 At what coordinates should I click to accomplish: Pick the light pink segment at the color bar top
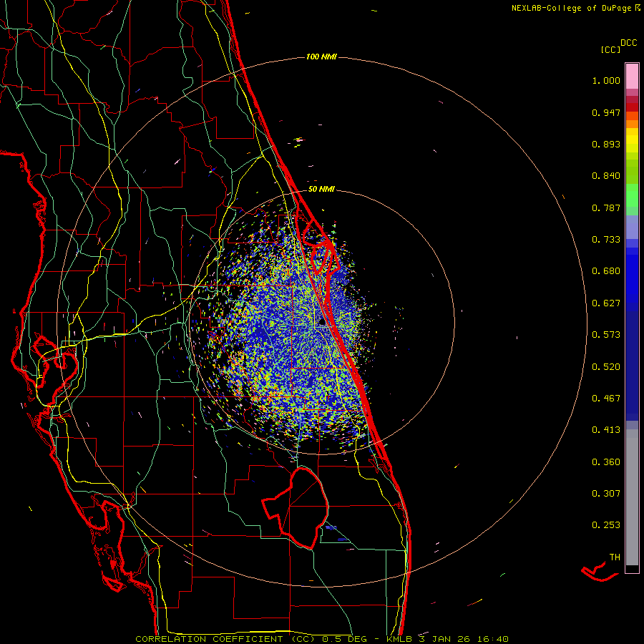click(632, 76)
